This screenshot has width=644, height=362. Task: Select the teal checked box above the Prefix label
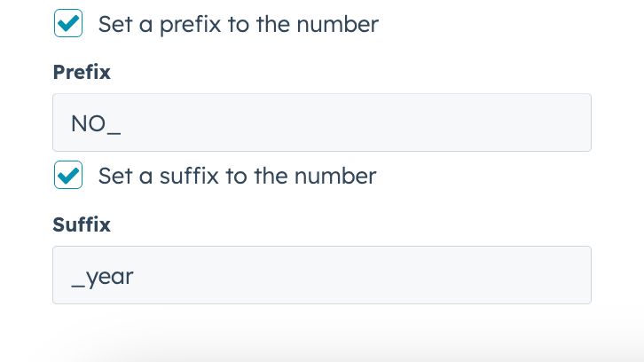click(x=68, y=24)
